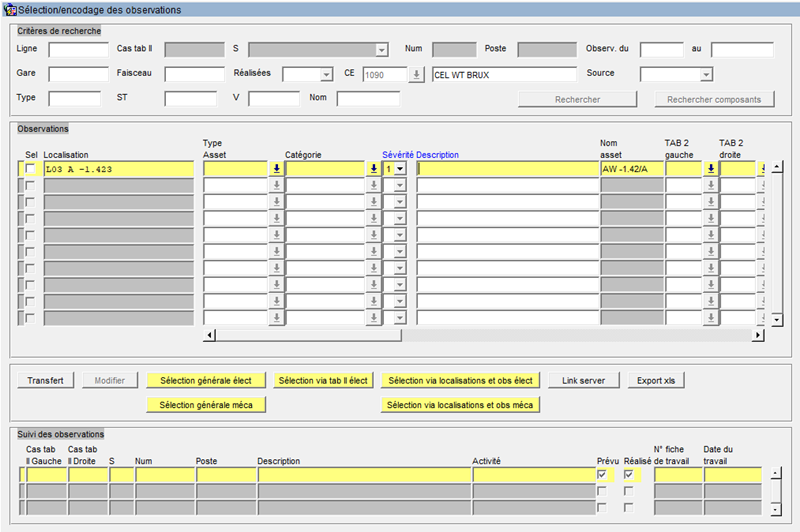
Task: Click the first suivi row N° fiche de travail field
Action: (x=679, y=475)
